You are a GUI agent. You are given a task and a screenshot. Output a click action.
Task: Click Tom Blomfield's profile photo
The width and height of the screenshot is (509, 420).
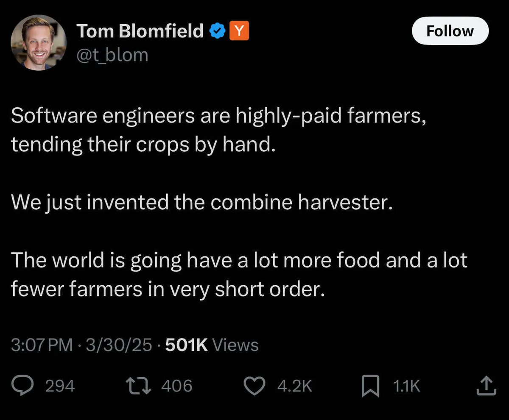point(39,43)
